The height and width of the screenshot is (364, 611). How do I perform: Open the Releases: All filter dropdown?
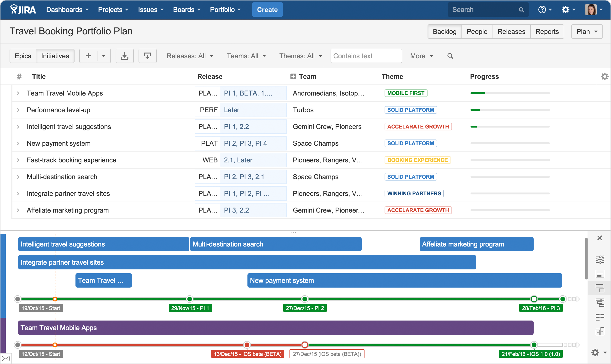click(x=190, y=56)
